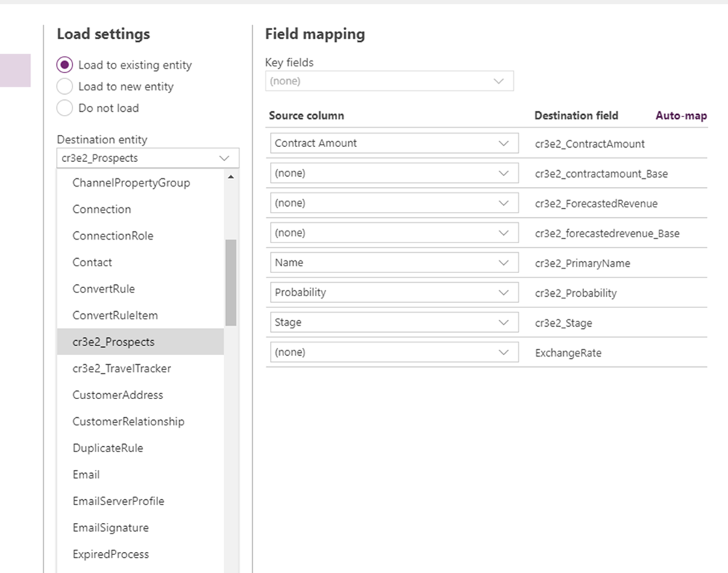Select ConvertRule from the entity list
The width and height of the screenshot is (728, 573).
point(101,289)
